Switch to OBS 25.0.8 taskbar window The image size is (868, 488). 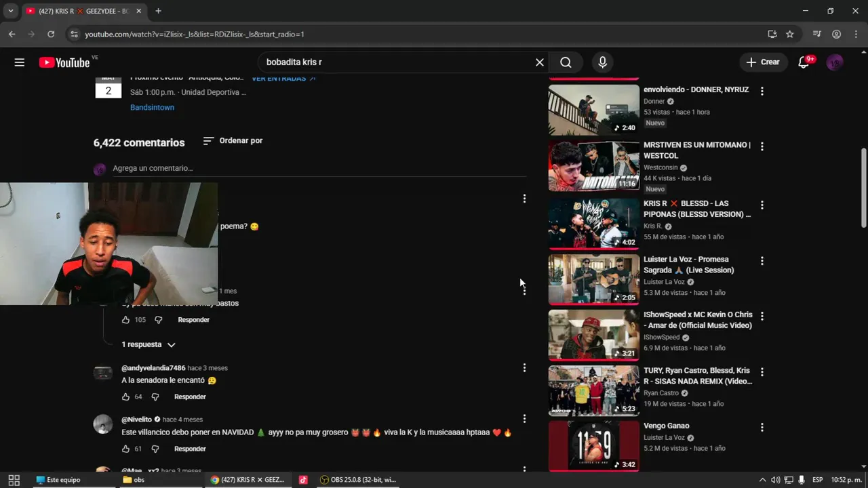point(358,480)
